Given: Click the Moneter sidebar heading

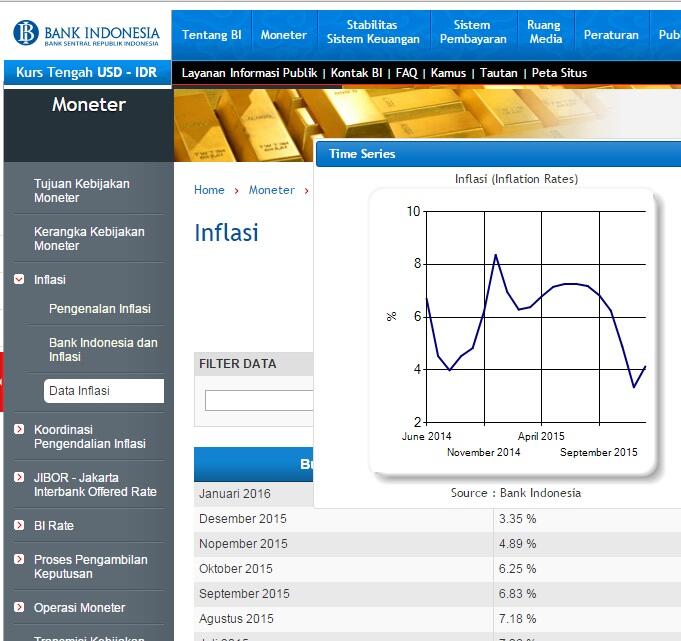Looking at the screenshot, I should 89,105.
